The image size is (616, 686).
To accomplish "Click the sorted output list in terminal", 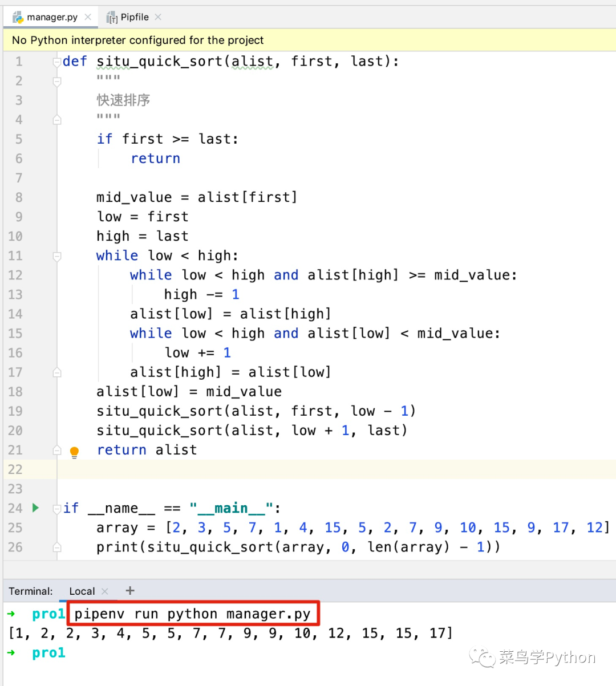I will (x=230, y=633).
